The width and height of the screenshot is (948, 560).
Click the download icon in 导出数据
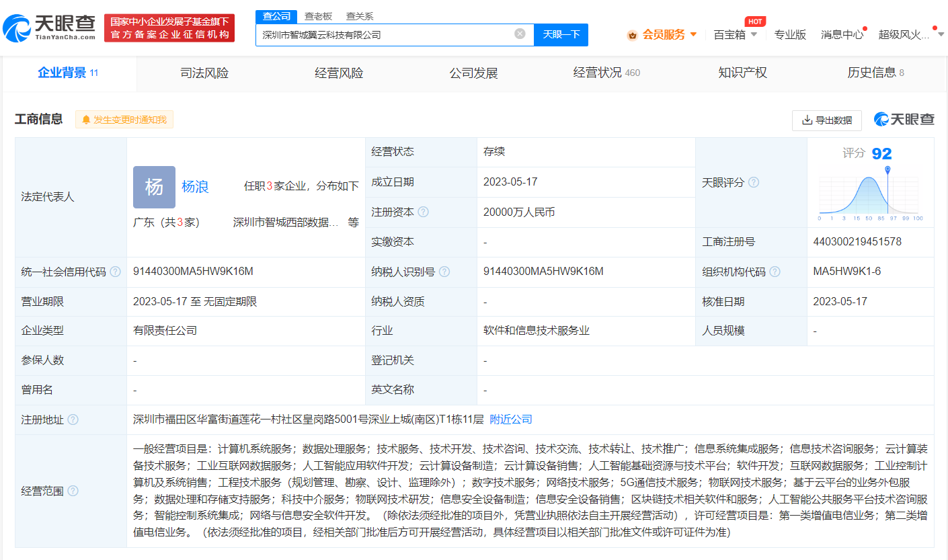[x=807, y=120]
